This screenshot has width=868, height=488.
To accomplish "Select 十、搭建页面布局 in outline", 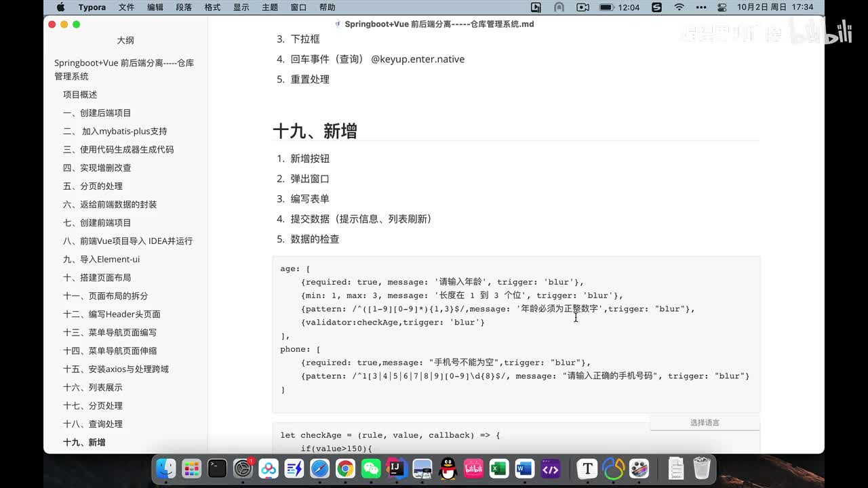I will [x=97, y=277].
